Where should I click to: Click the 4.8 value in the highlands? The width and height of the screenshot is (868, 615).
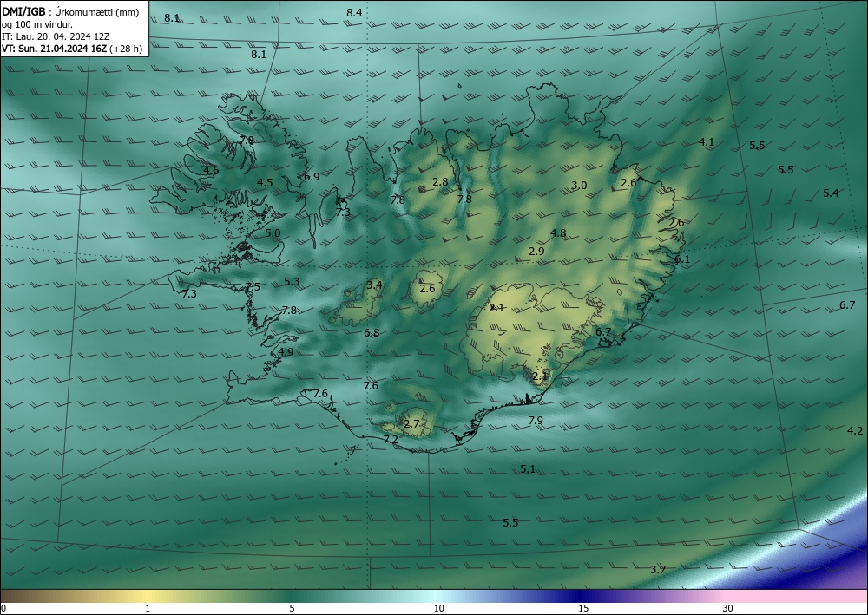[x=558, y=233]
